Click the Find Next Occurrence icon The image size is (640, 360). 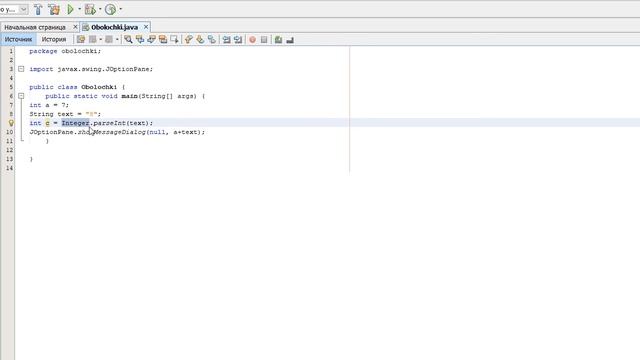point(151,40)
